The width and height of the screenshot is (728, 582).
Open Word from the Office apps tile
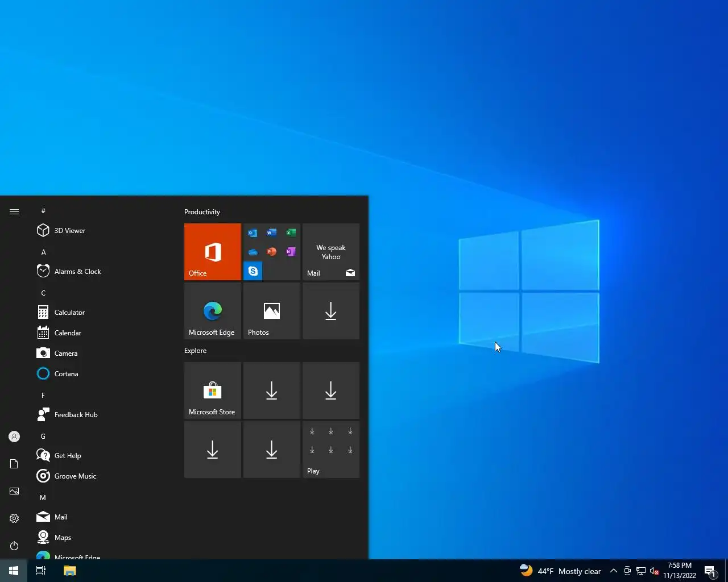(272, 233)
